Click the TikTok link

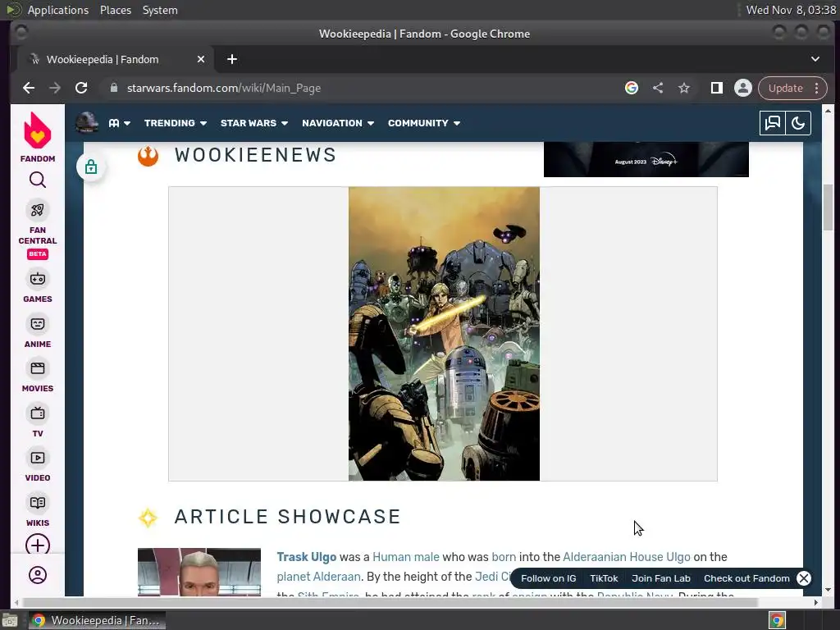pos(604,578)
